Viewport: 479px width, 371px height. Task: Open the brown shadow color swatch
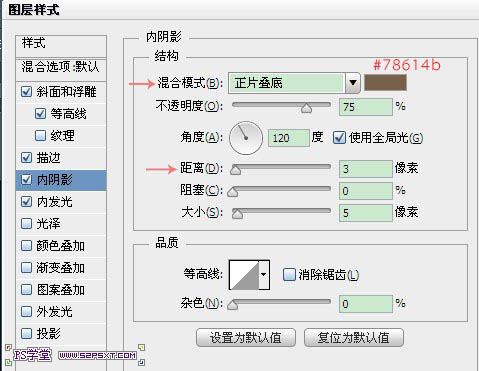coord(385,82)
